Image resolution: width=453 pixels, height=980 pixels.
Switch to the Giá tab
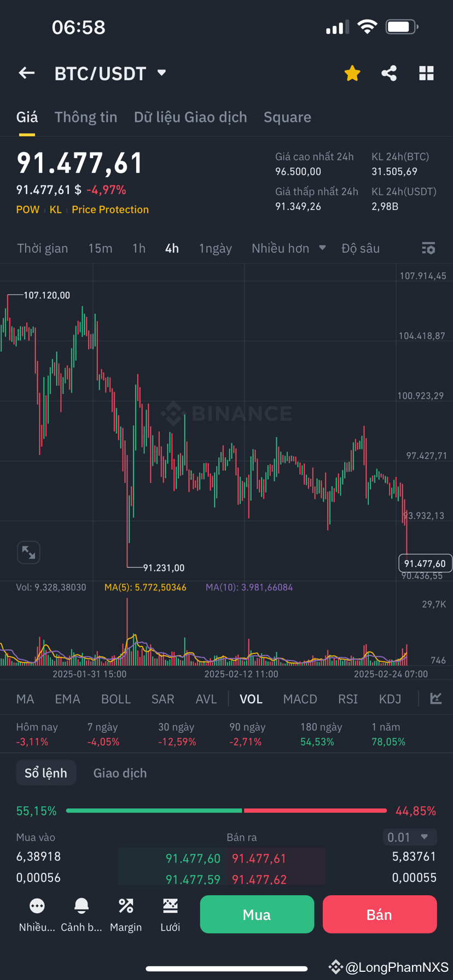pyautogui.click(x=27, y=117)
